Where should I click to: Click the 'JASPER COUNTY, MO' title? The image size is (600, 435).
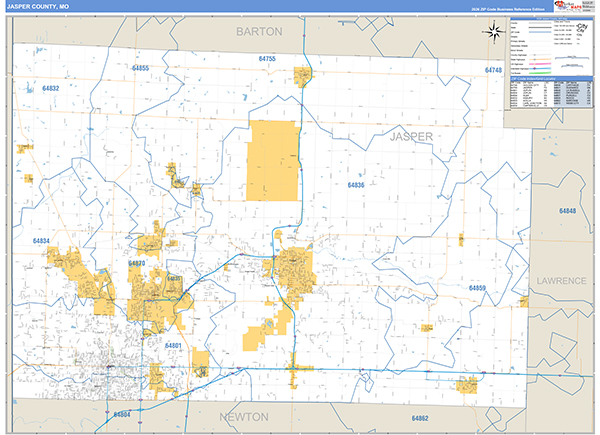click(38, 7)
